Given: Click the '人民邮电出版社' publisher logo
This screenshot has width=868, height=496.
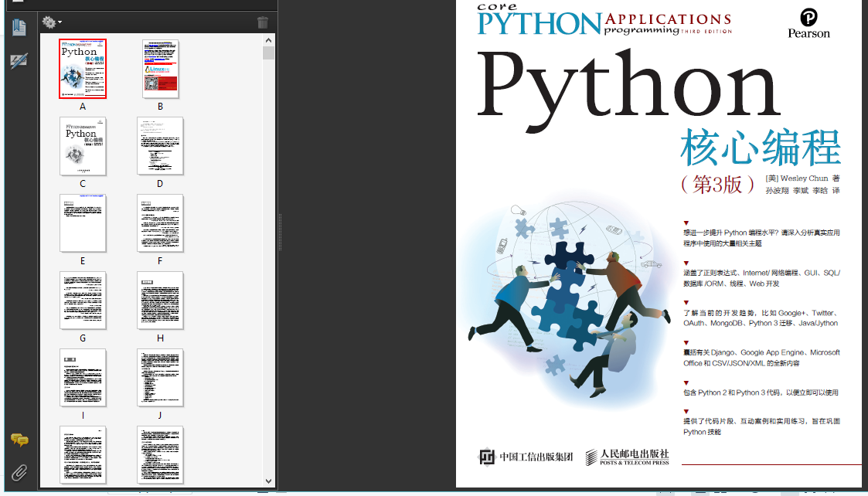Looking at the screenshot, I should [627, 457].
